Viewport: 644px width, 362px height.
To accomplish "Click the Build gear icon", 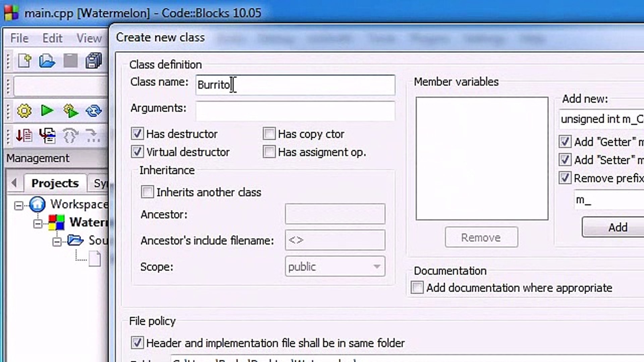I will click(24, 111).
